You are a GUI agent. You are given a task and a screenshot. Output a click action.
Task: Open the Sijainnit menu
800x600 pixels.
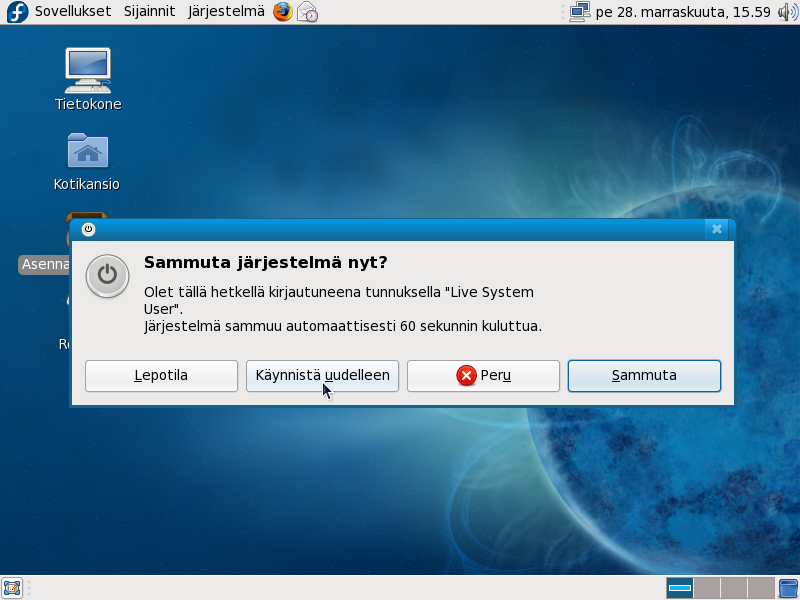pyautogui.click(x=149, y=12)
